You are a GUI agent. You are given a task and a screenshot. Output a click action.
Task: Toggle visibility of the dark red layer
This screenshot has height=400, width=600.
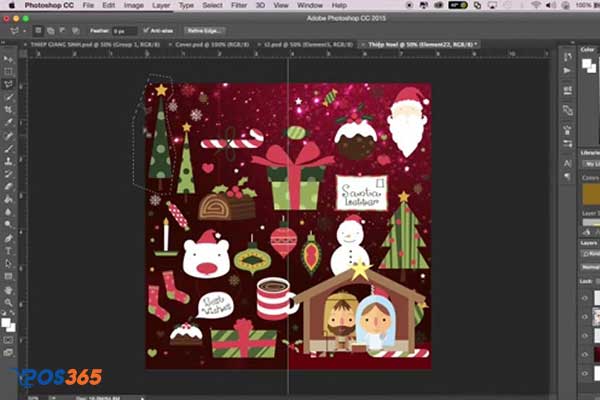pyautogui.click(x=585, y=354)
